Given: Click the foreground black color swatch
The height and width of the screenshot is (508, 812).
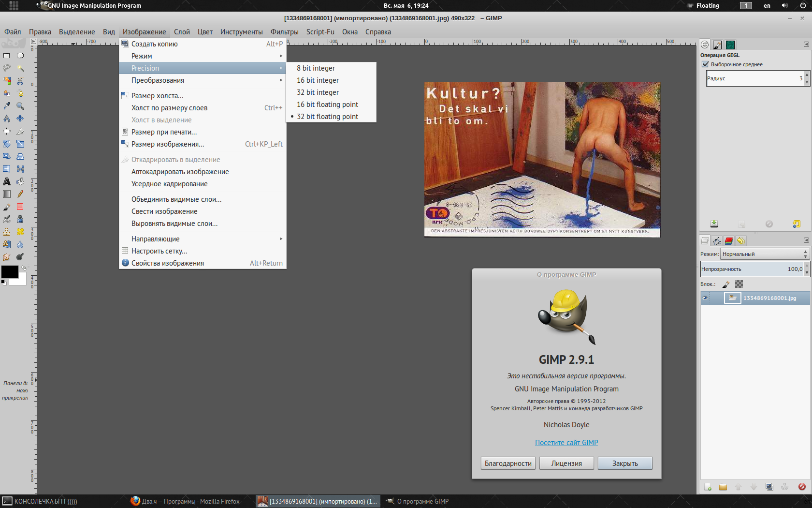Looking at the screenshot, I should [9, 271].
